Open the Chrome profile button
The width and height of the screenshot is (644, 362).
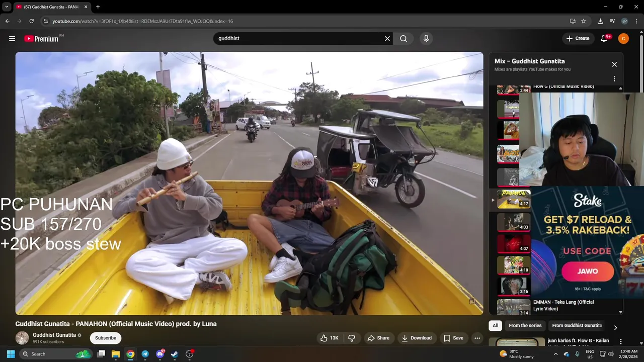point(624,21)
